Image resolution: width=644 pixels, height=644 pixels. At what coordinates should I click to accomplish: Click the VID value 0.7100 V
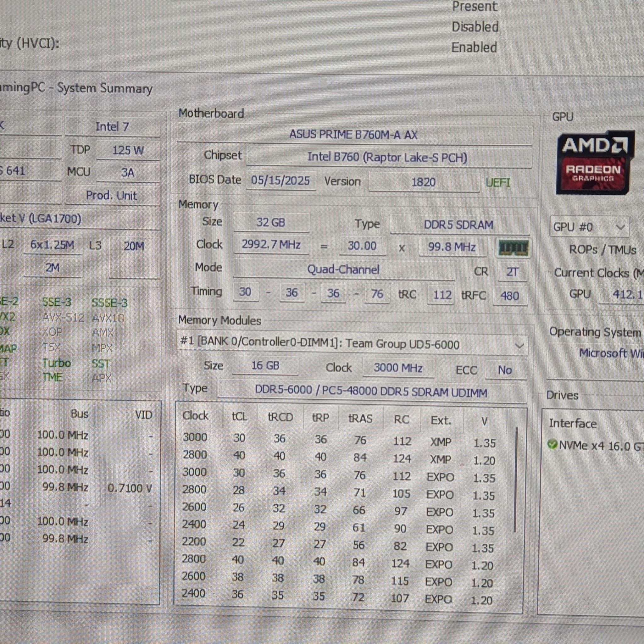[x=130, y=488]
